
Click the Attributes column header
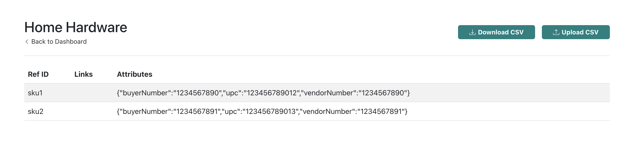point(134,74)
